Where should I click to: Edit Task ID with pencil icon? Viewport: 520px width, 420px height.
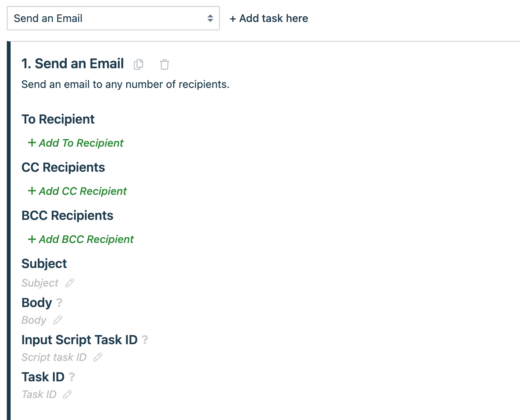point(67,394)
